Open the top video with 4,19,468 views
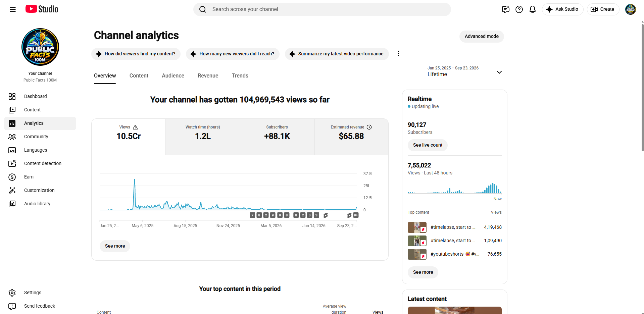This screenshot has width=644, height=314. coord(455,227)
